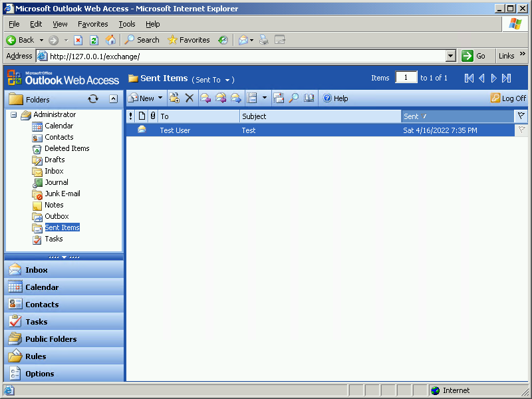Click the Reply icon in OWA toolbar

pyautogui.click(x=205, y=98)
